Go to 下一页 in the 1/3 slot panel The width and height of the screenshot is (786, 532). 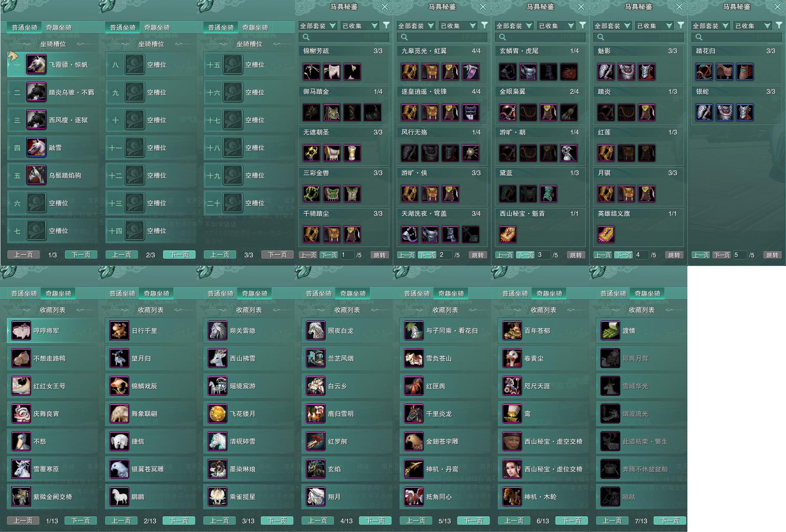[81, 255]
